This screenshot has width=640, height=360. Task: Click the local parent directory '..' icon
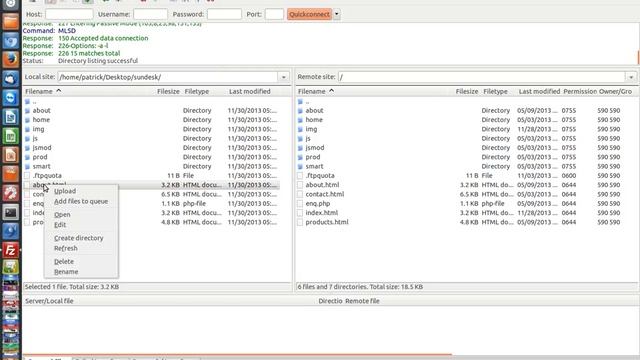click(x=27, y=102)
